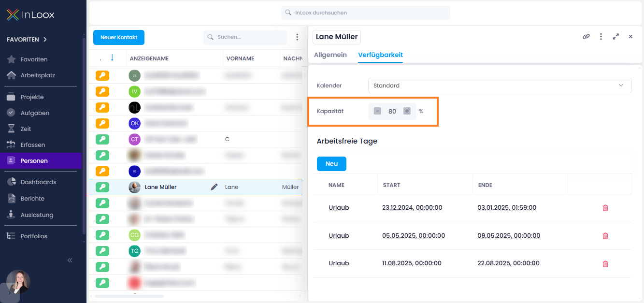Expand the FAVORITEN section chevron
The image size is (644, 303).
click(45, 40)
